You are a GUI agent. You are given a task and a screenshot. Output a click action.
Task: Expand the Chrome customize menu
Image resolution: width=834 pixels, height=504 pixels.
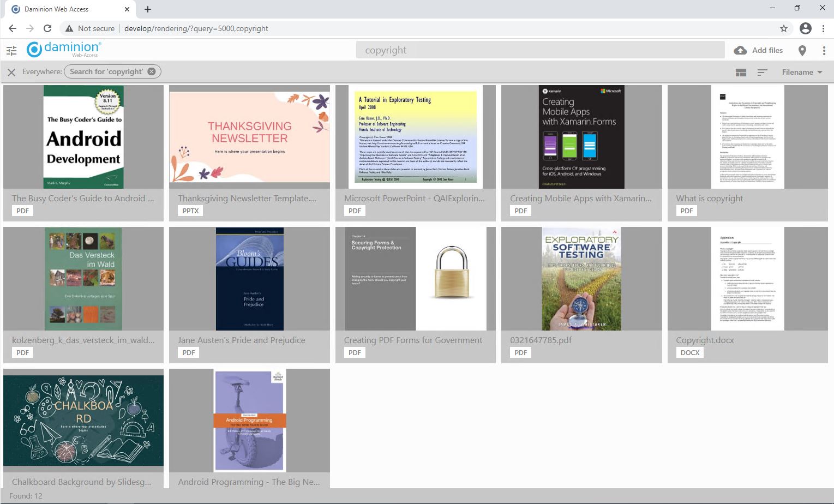[824, 28]
